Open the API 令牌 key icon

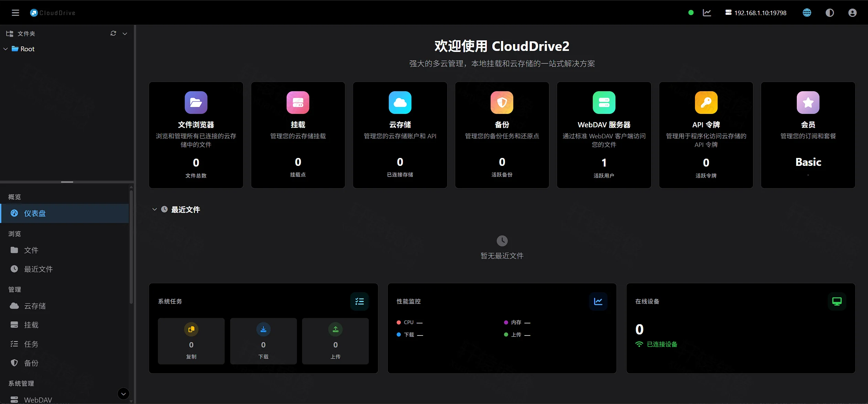click(706, 103)
